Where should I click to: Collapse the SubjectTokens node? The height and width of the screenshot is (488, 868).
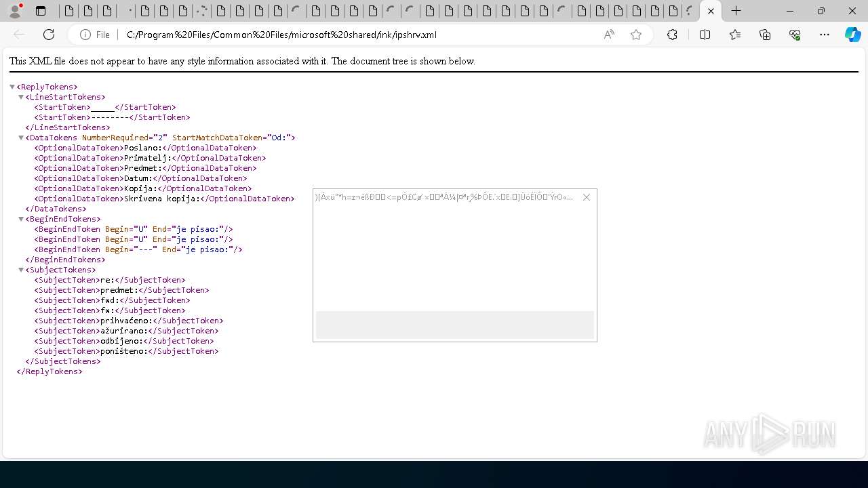(21, 270)
